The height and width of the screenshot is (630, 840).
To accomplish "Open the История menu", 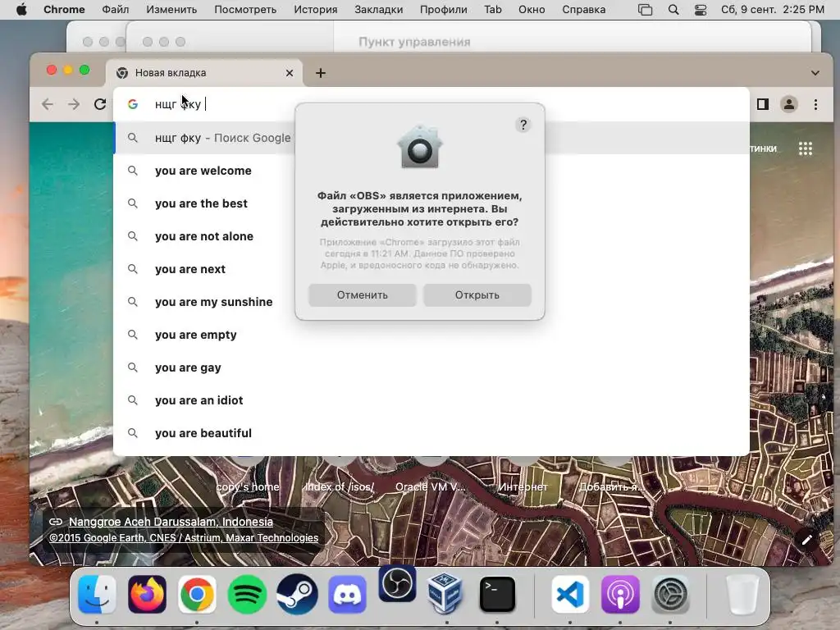I will (x=316, y=10).
